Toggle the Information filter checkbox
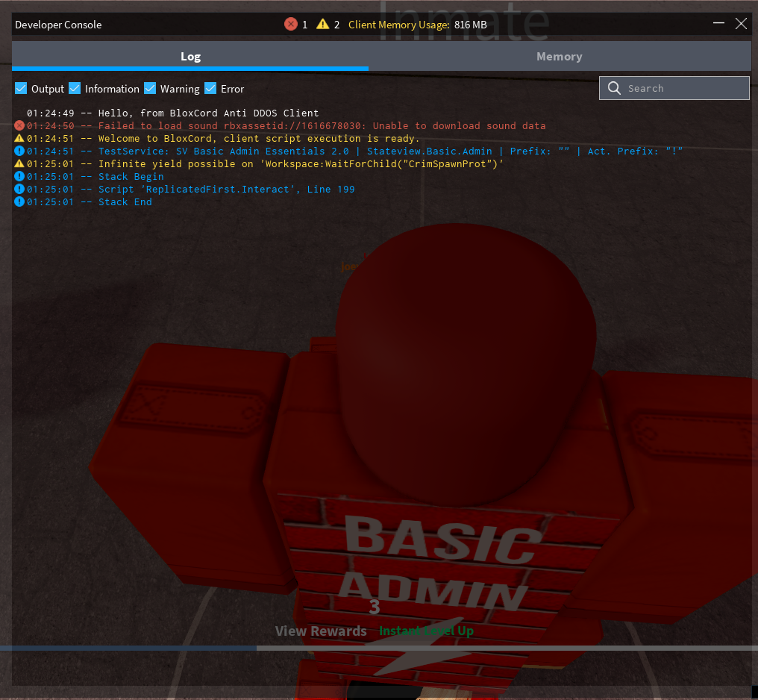Viewport: 758px width, 700px height. click(x=75, y=89)
